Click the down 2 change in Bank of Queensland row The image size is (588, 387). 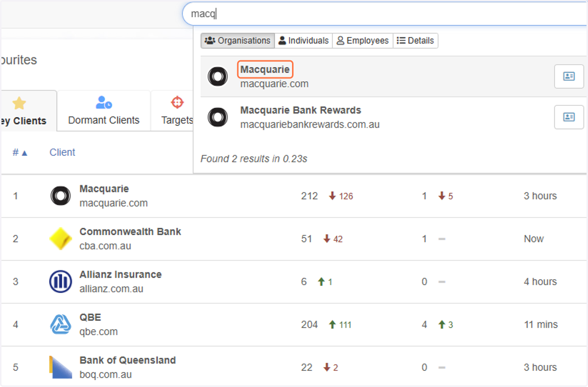[x=331, y=367]
